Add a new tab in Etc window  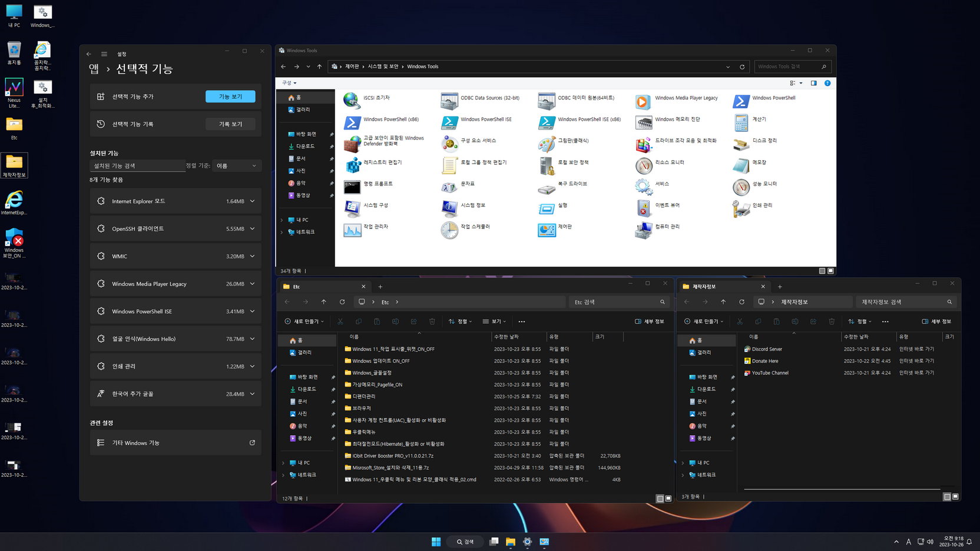380,287
